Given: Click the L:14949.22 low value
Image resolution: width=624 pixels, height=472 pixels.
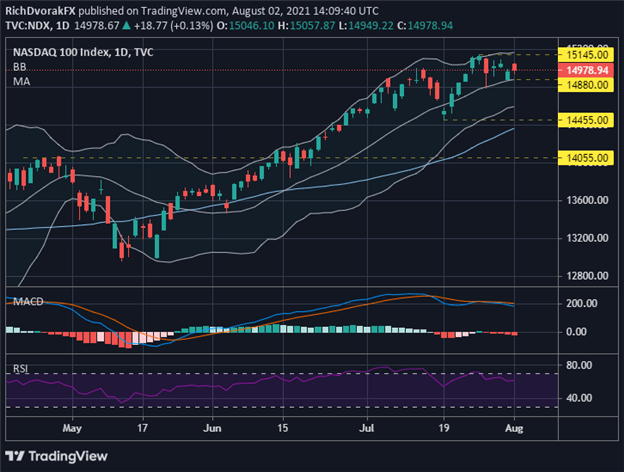Looking at the screenshot, I should [366, 26].
